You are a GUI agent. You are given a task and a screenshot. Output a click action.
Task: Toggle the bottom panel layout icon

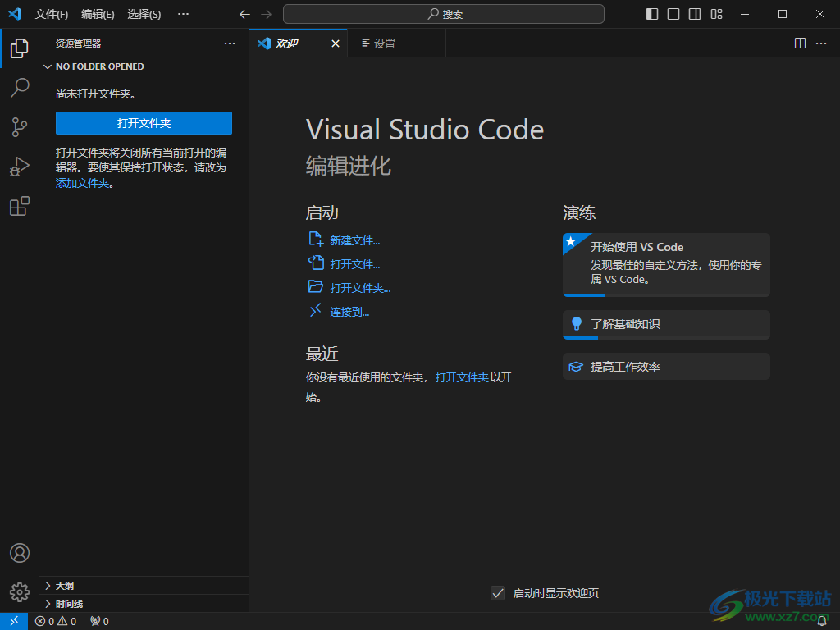pos(673,14)
